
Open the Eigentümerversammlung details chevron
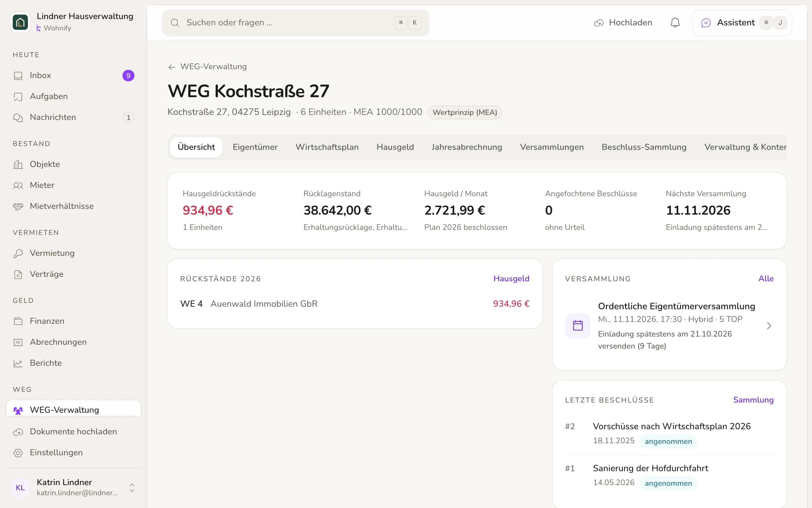click(x=769, y=325)
